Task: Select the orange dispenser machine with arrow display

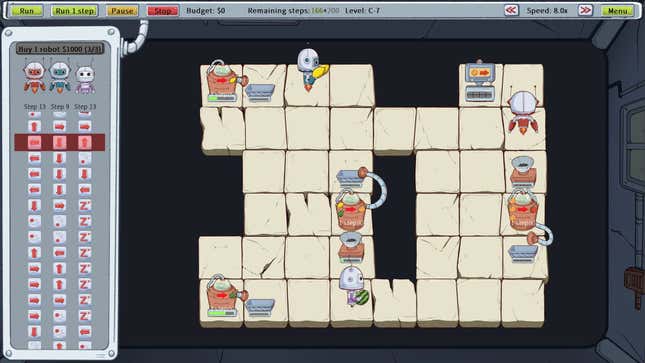Action: pyautogui.click(x=480, y=82)
